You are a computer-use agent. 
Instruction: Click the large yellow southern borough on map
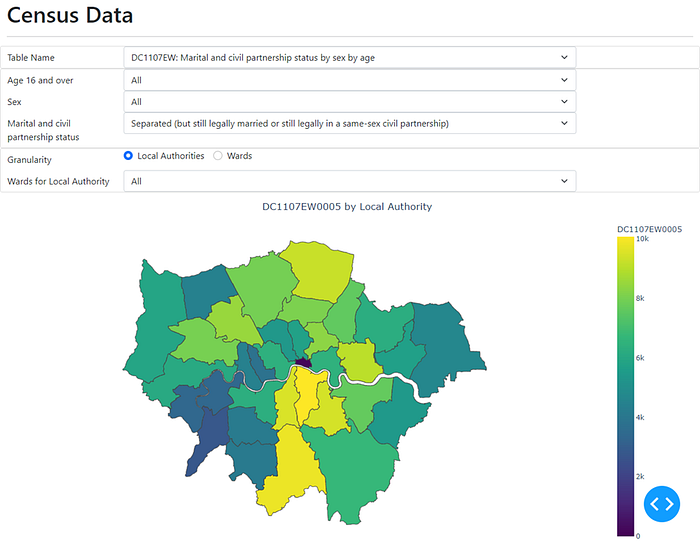click(290, 470)
